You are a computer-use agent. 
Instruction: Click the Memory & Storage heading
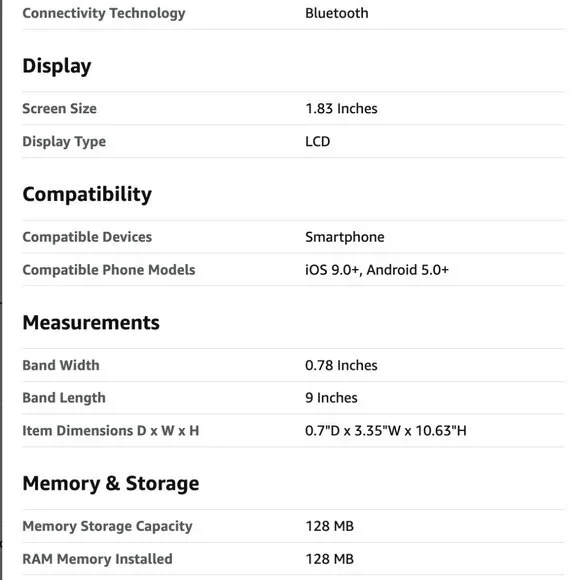pyautogui.click(x=111, y=483)
